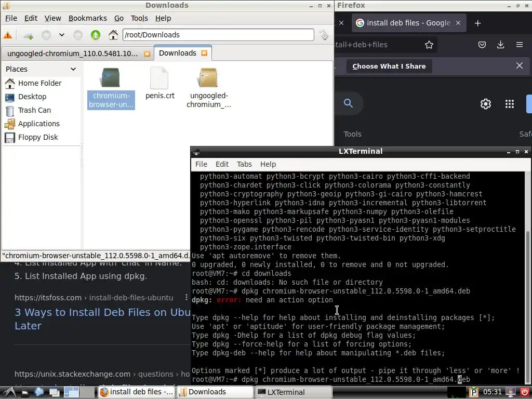Click the clock showing 05:31
The width and height of the screenshot is (532, 399).
[493, 392]
